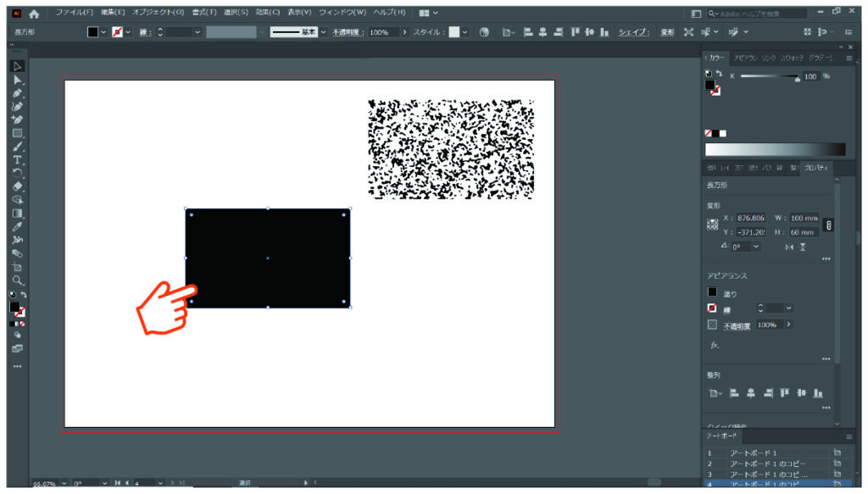868x494 pixels.
Task: Select the Artboard tool
Action: (x=17, y=267)
